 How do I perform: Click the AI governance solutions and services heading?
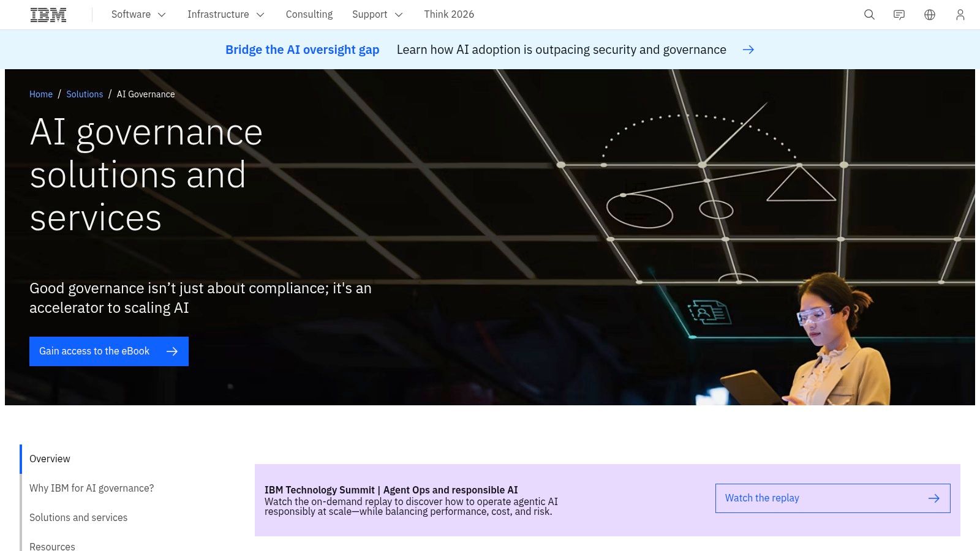(146, 175)
